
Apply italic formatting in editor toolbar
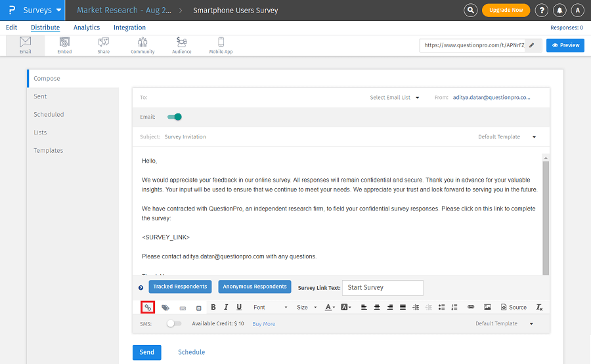pos(226,307)
